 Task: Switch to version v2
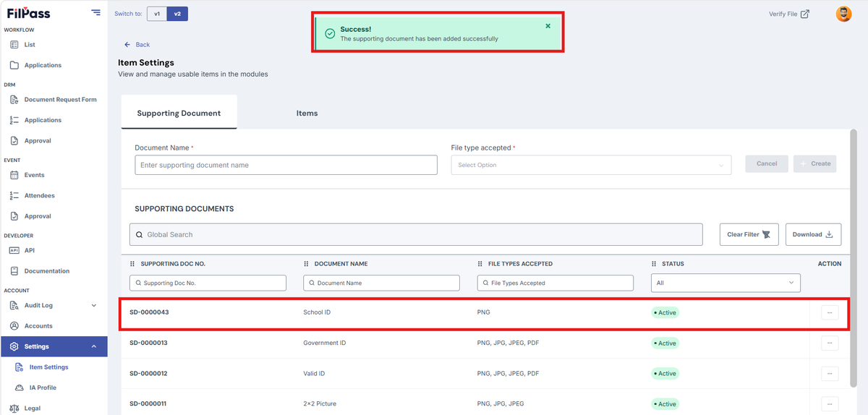[177, 14]
